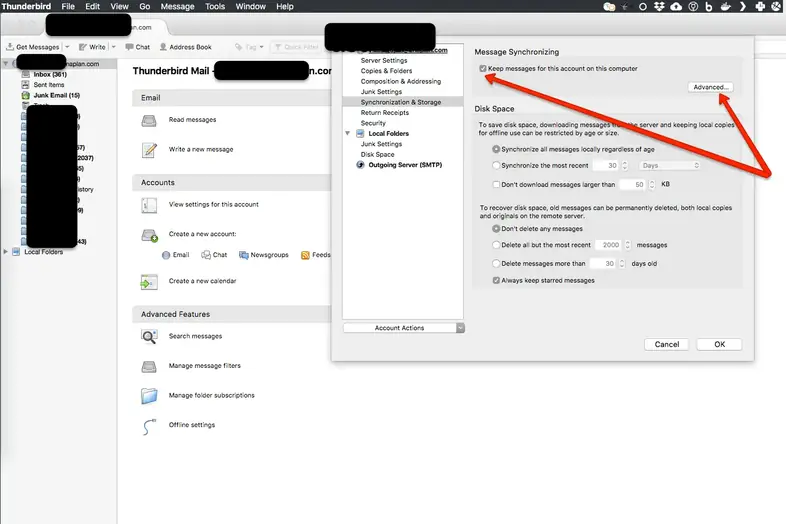
Task: Open Chat from the toolbar
Action: click(137, 47)
